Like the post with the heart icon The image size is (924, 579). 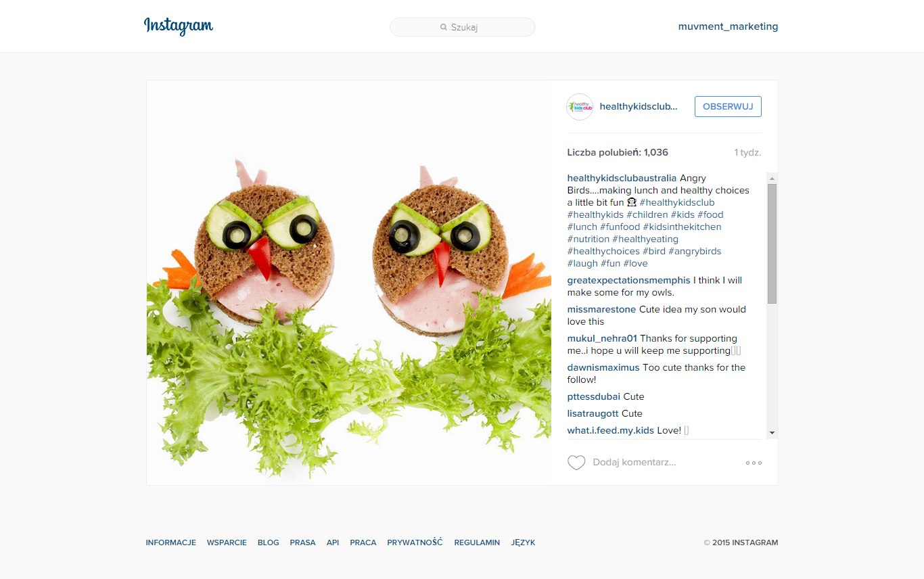[576, 463]
